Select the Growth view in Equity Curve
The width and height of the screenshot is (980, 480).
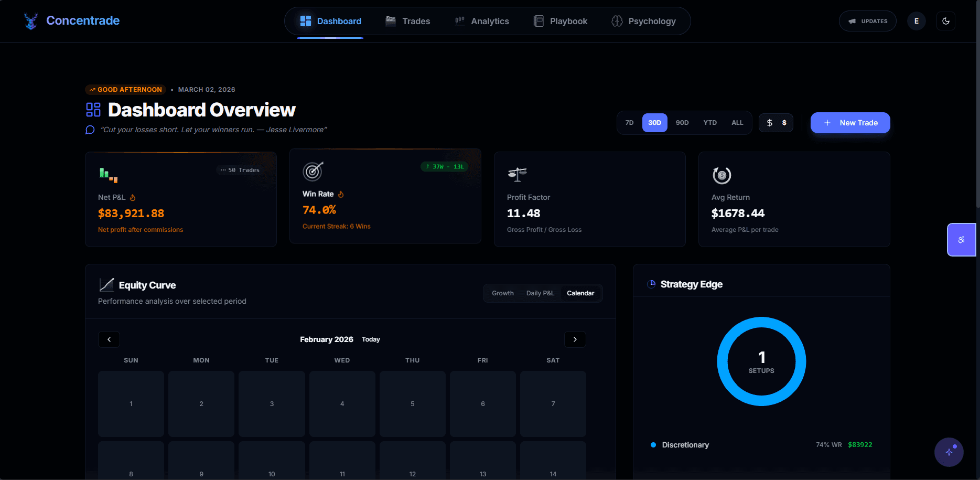[x=502, y=293]
